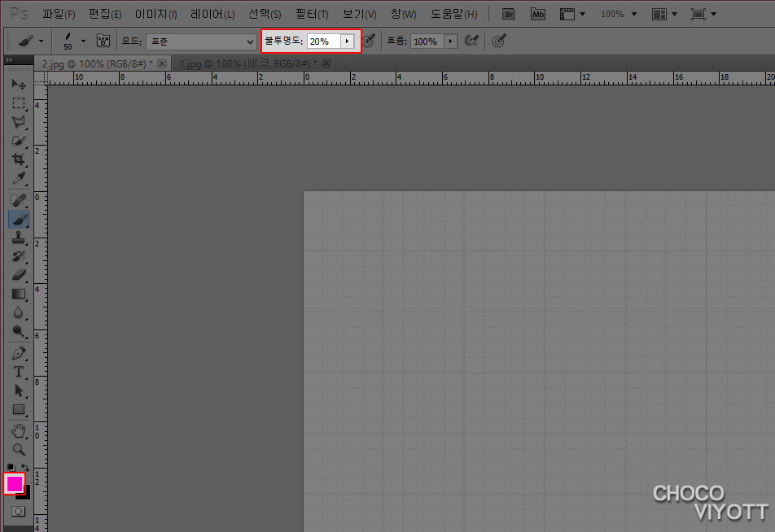Switch to the 1.jpg document tab
Screen dimensions: 775x532
(243, 63)
